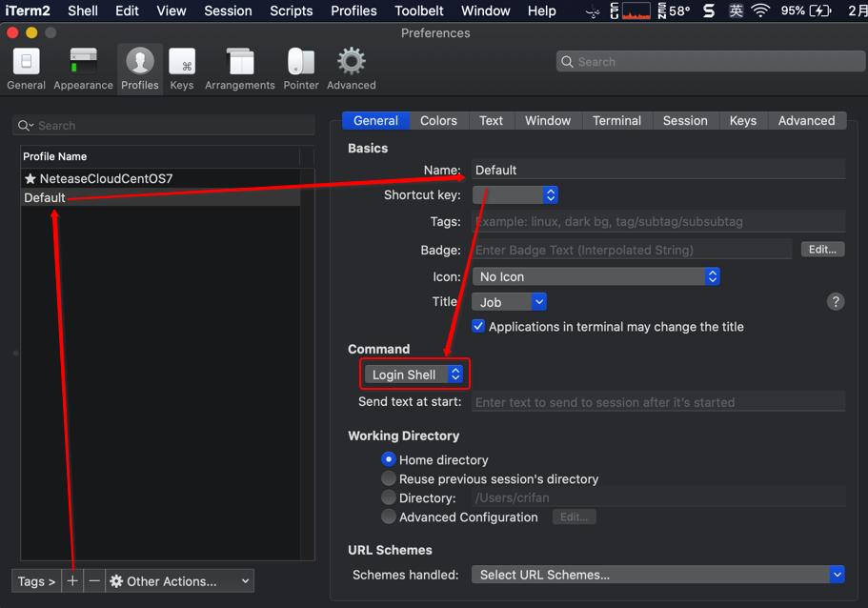Open the Toolbelt menu
868x608 pixels.
(x=419, y=10)
